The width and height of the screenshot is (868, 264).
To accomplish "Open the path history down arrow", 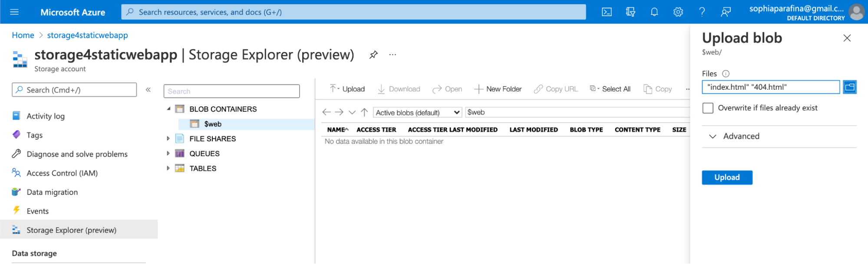I will click(x=352, y=112).
